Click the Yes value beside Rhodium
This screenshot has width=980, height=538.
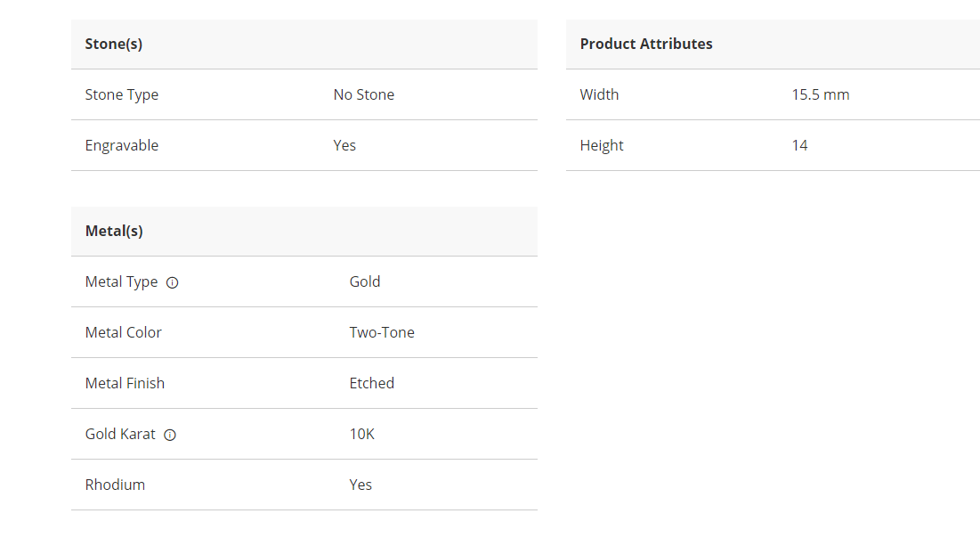[360, 485]
